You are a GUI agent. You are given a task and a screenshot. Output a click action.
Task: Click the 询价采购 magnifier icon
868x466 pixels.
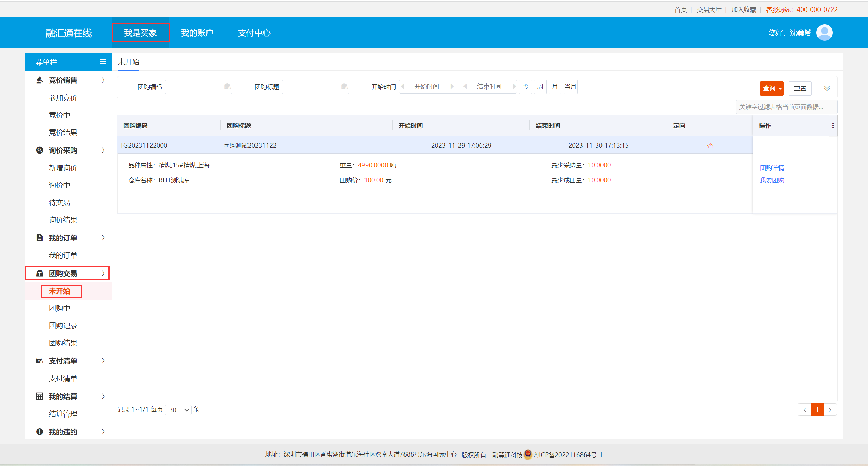pyautogui.click(x=40, y=150)
